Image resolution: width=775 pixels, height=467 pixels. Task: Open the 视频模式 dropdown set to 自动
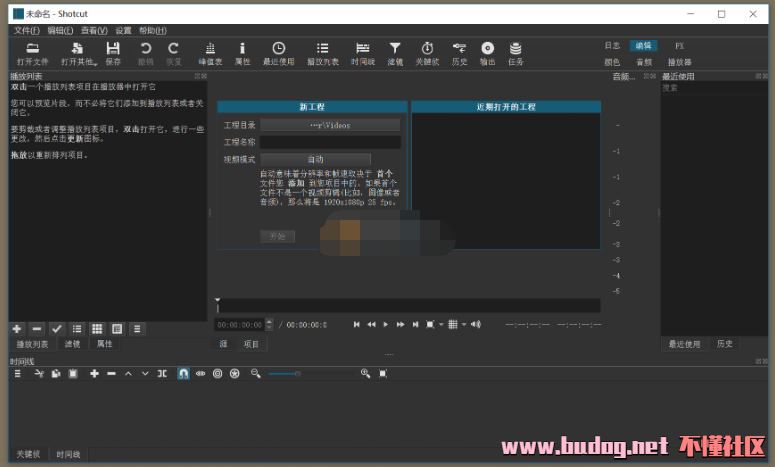(315, 159)
